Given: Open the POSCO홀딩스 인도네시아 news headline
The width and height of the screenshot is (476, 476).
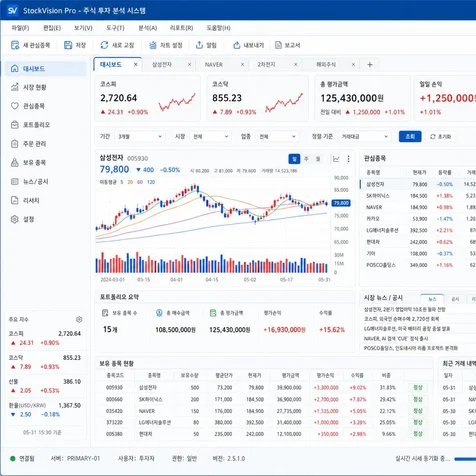Looking at the screenshot, I should (411, 348).
